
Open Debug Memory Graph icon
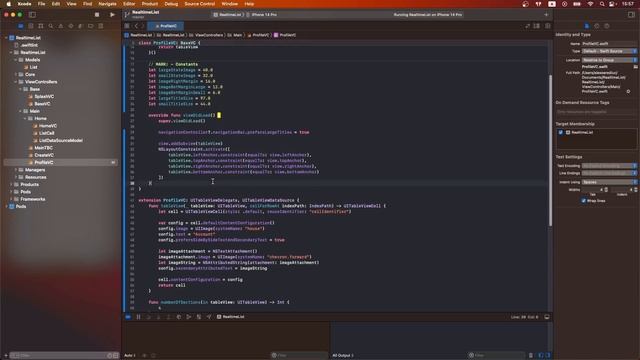point(189,317)
